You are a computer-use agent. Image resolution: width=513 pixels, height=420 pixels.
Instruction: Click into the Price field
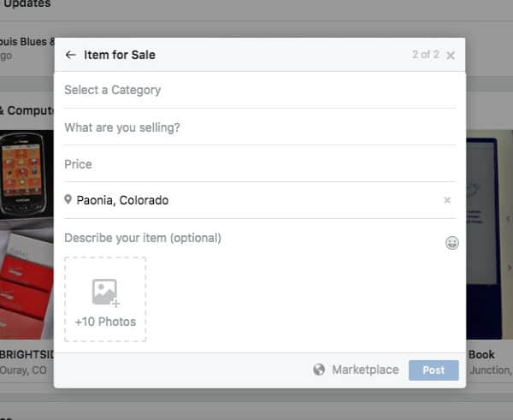click(260, 164)
